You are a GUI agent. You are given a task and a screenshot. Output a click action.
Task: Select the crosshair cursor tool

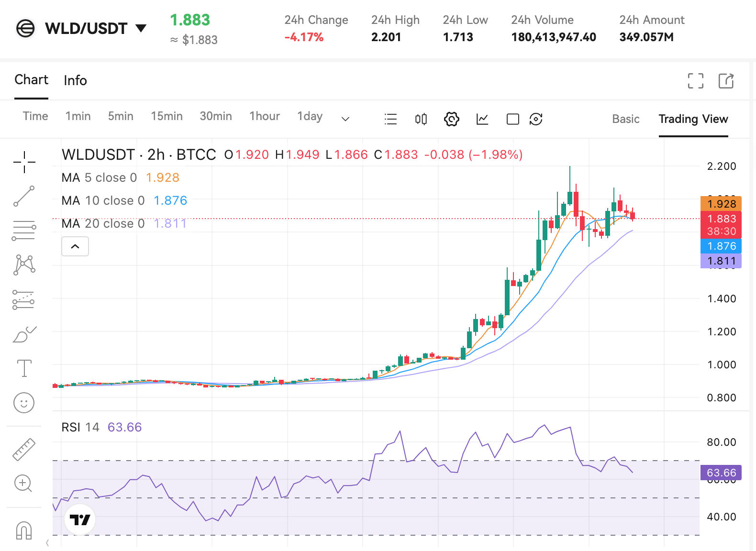[x=24, y=162]
